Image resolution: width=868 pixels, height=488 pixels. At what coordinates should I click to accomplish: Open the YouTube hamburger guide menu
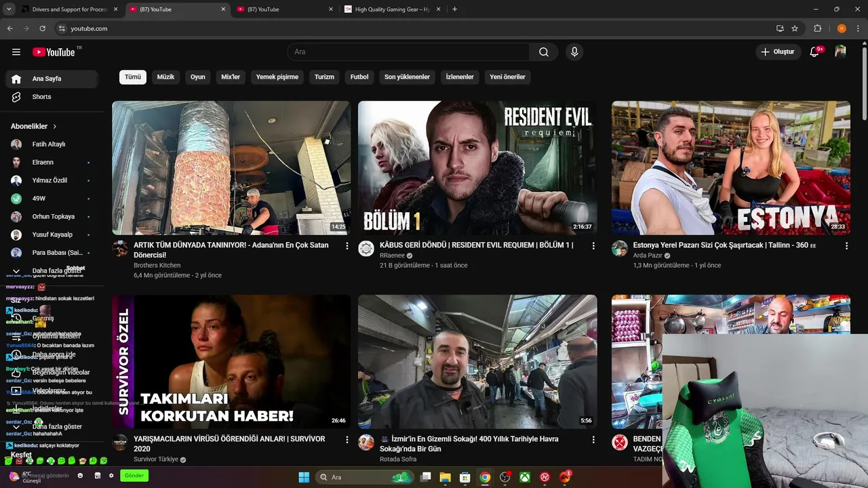click(16, 52)
